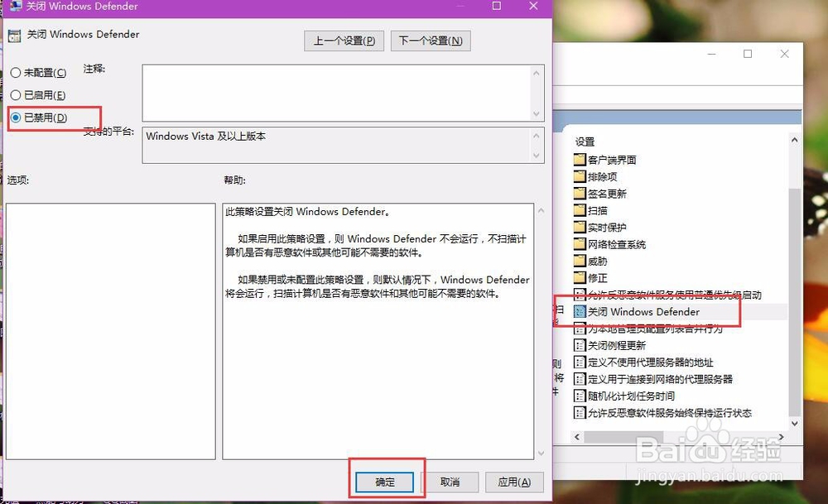Select the 已禁用(D) radio button
This screenshot has height=504, width=828.
tap(16, 118)
